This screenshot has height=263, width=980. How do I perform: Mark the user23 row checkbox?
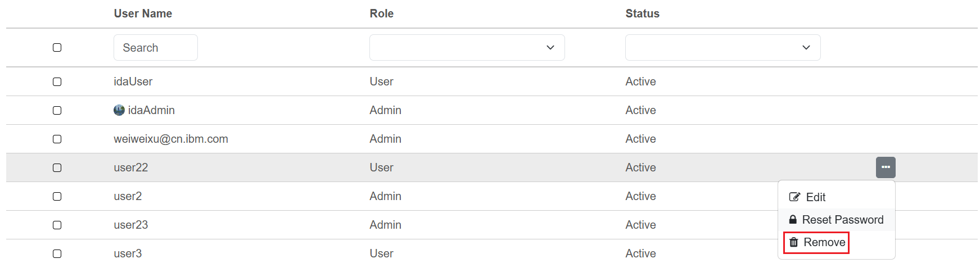pos(57,225)
